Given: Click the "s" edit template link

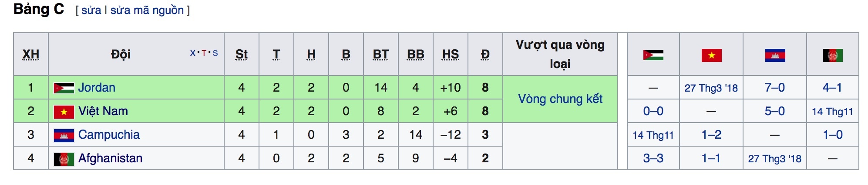Looking at the screenshot, I should (215, 53).
